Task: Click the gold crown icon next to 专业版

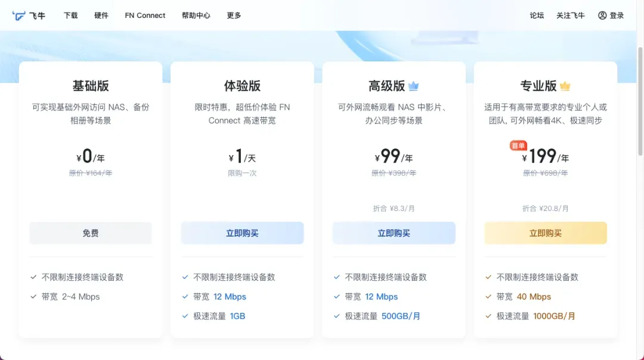Action: 565,86
